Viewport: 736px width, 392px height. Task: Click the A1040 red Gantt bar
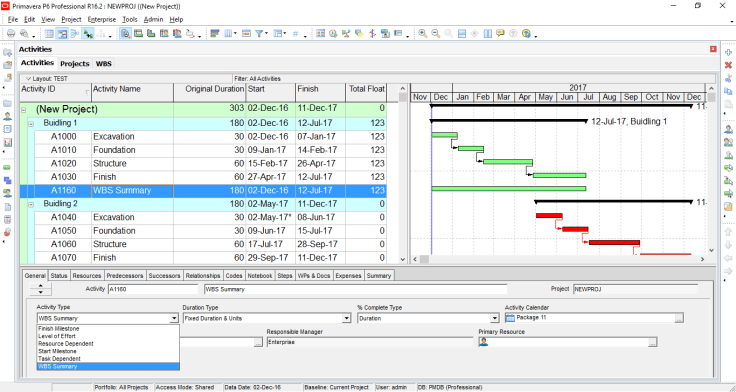(549, 215)
